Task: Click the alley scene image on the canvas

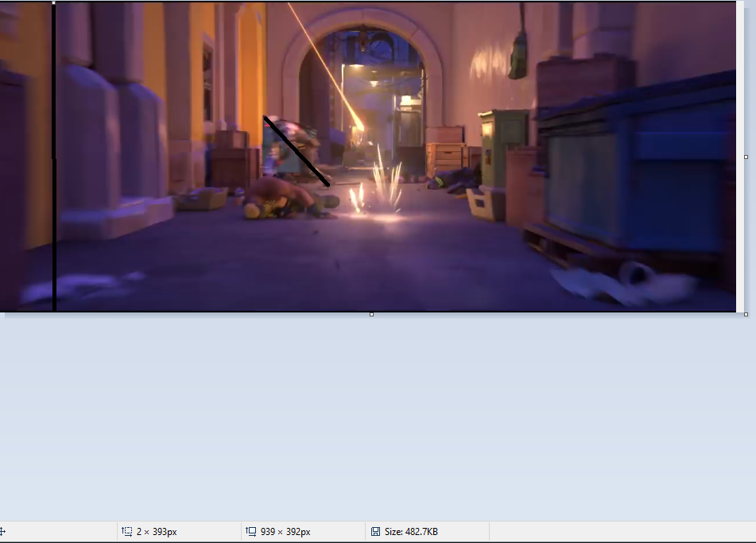Action: [368, 157]
